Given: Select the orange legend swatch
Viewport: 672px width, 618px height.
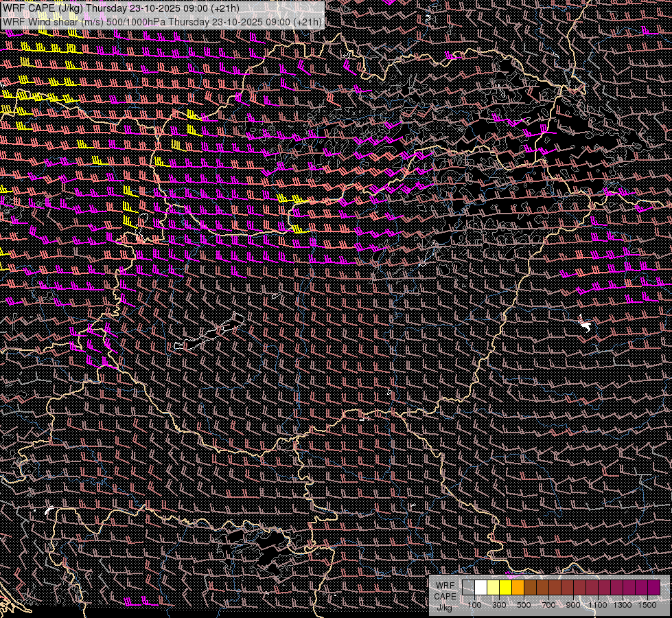Looking at the screenshot, I should tap(518, 588).
